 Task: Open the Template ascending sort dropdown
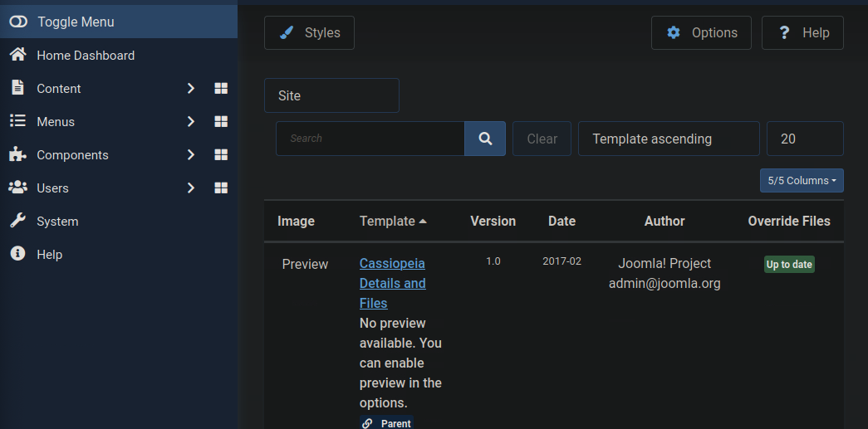[x=669, y=139]
